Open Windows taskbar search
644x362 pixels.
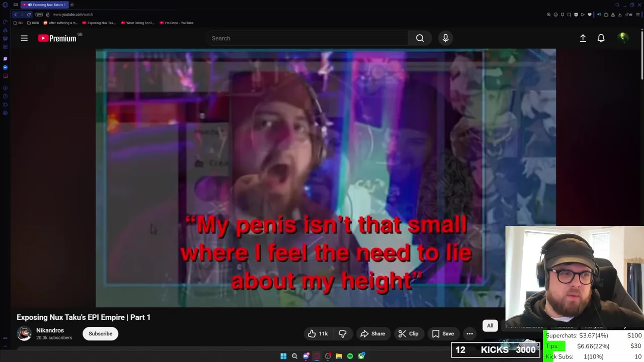coord(294,356)
